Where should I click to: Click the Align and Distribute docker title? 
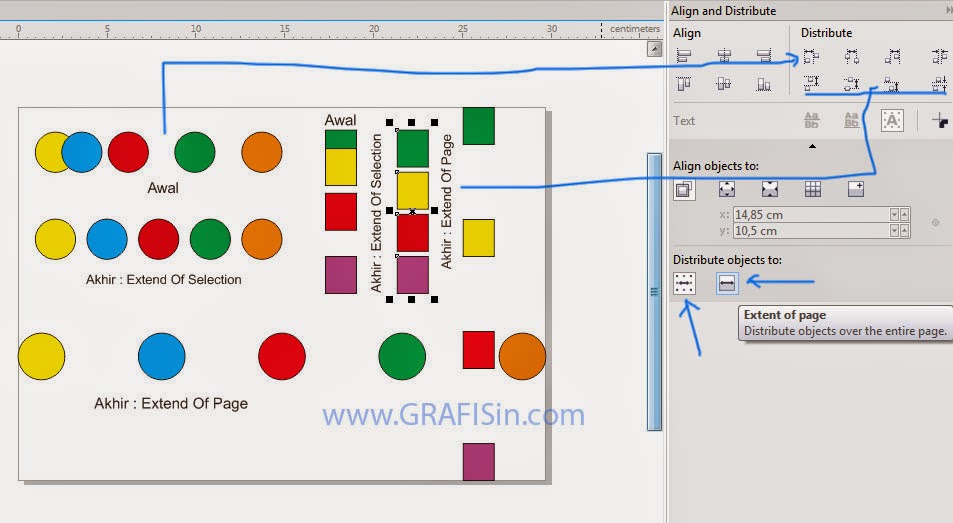tap(723, 11)
